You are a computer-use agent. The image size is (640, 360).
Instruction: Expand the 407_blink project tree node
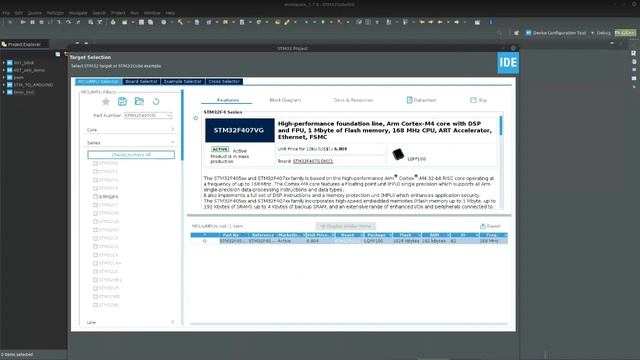click(4, 63)
